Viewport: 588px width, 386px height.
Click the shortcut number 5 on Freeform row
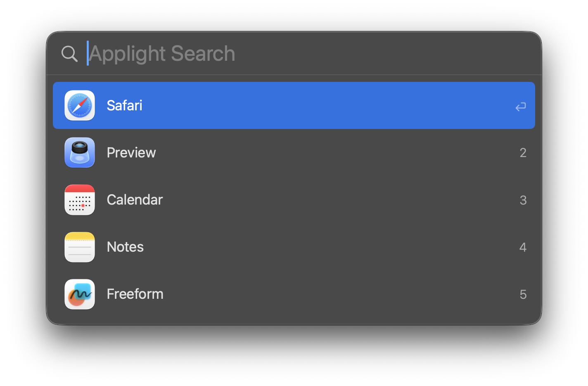523,294
